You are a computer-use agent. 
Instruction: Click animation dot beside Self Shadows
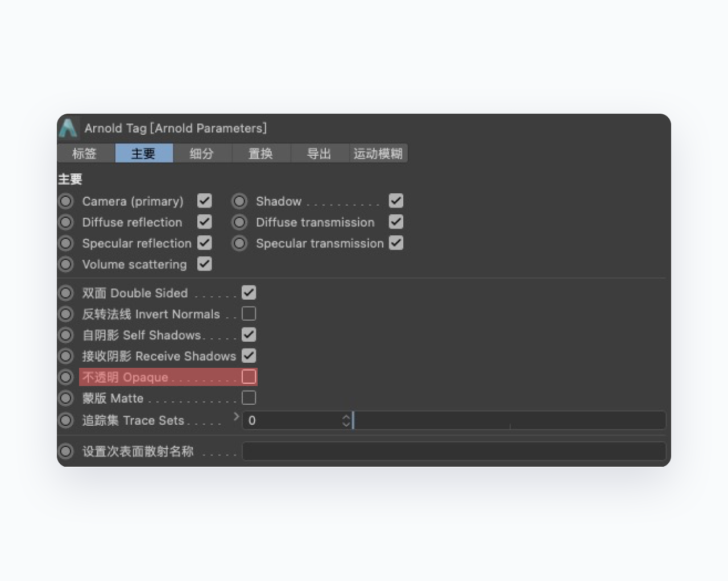(66, 335)
